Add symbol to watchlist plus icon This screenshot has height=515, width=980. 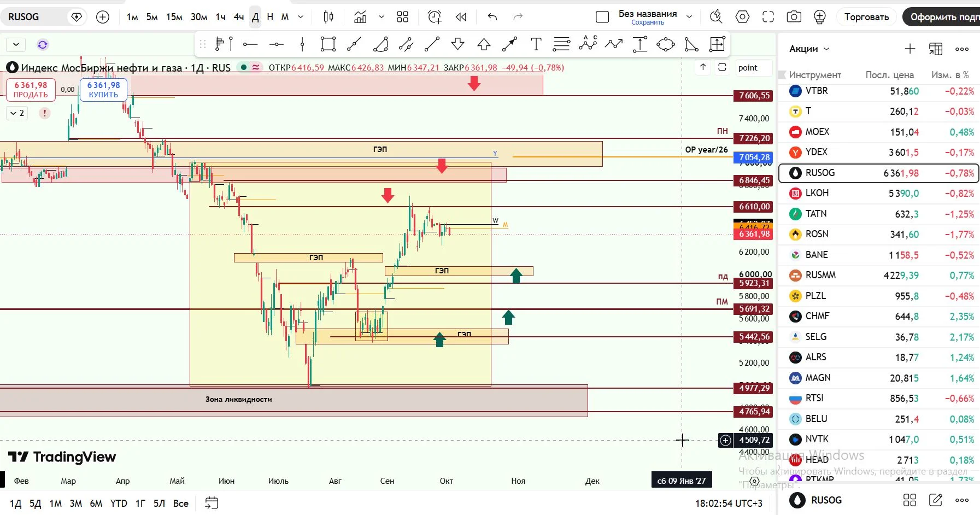click(910, 49)
